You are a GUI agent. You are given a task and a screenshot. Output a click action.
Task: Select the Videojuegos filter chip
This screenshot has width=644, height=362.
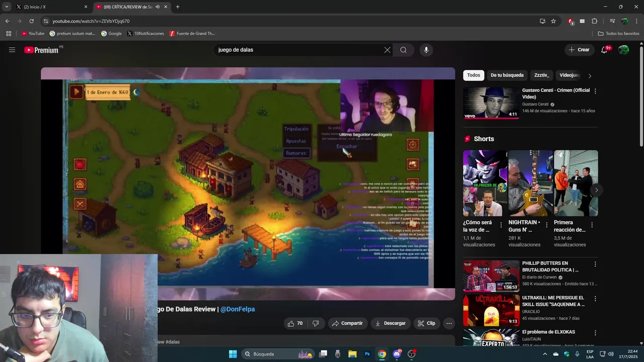point(570,75)
